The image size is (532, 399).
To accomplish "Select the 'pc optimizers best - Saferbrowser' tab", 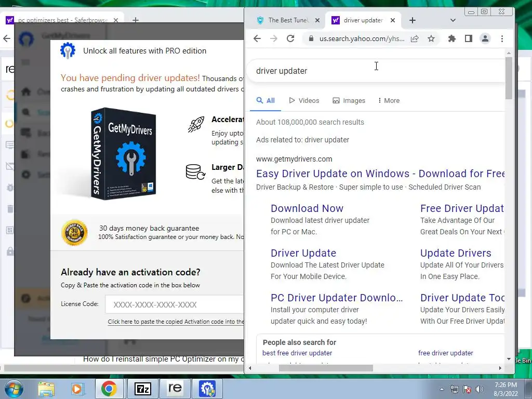I will [x=62, y=20].
